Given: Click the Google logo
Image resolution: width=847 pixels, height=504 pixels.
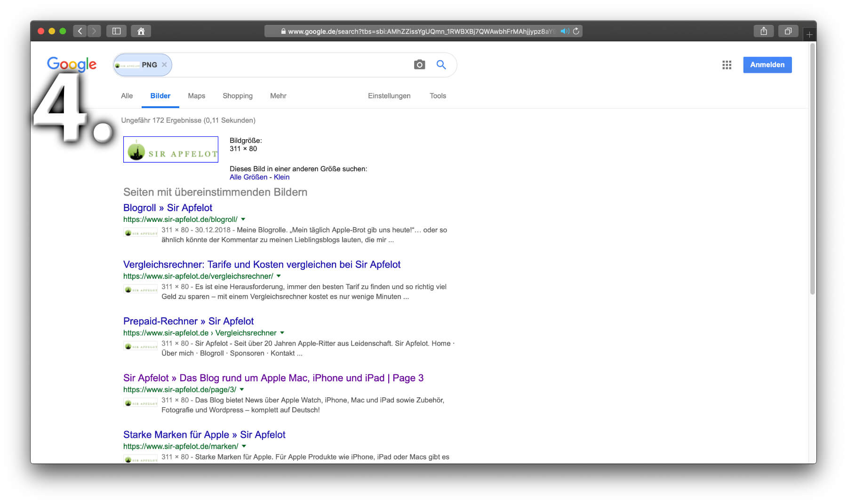Looking at the screenshot, I should click(72, 64).
